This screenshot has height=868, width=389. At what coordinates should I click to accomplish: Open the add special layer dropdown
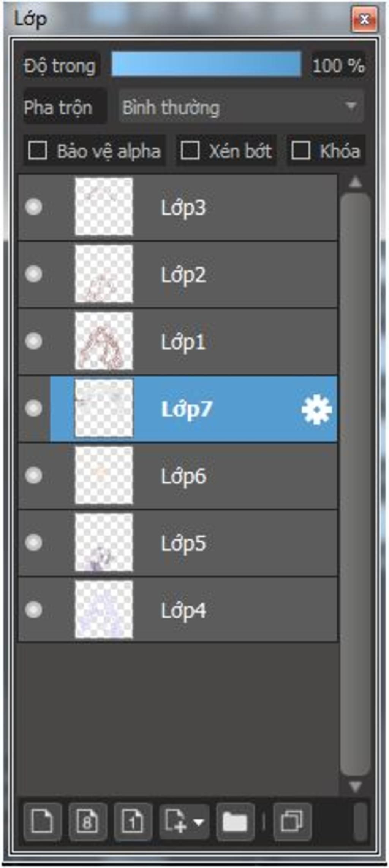coord(185,821)
